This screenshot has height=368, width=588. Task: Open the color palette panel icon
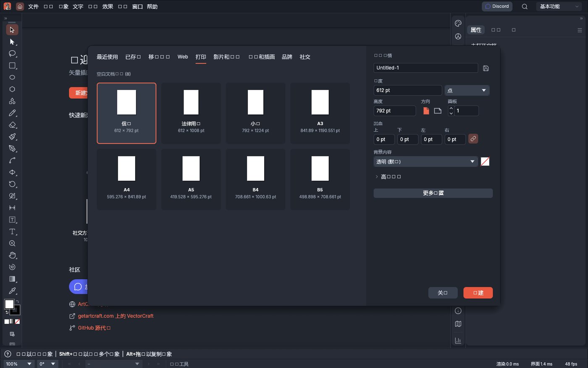pyautogui.click(x=458, y=24)
